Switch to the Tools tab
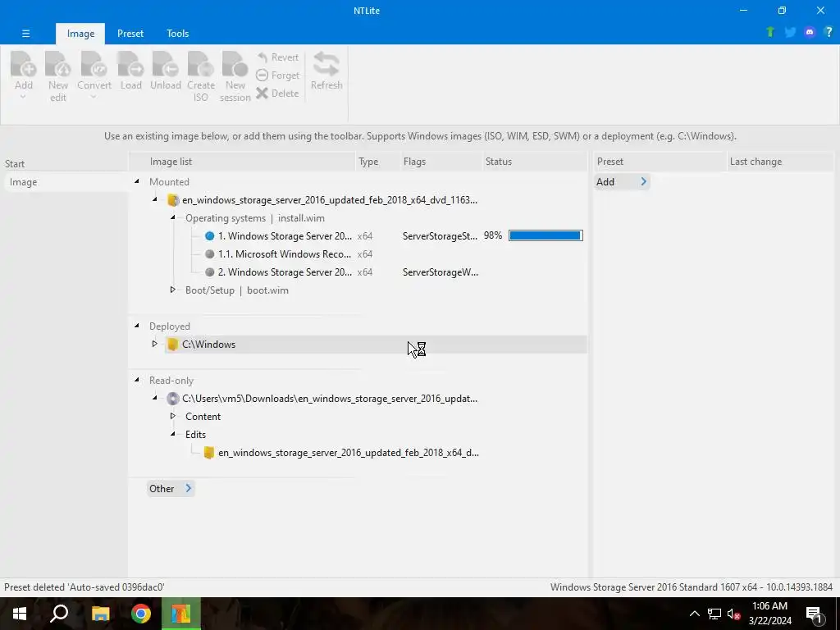The height and width of the screenshot is (630, 840). click(177, 33)
